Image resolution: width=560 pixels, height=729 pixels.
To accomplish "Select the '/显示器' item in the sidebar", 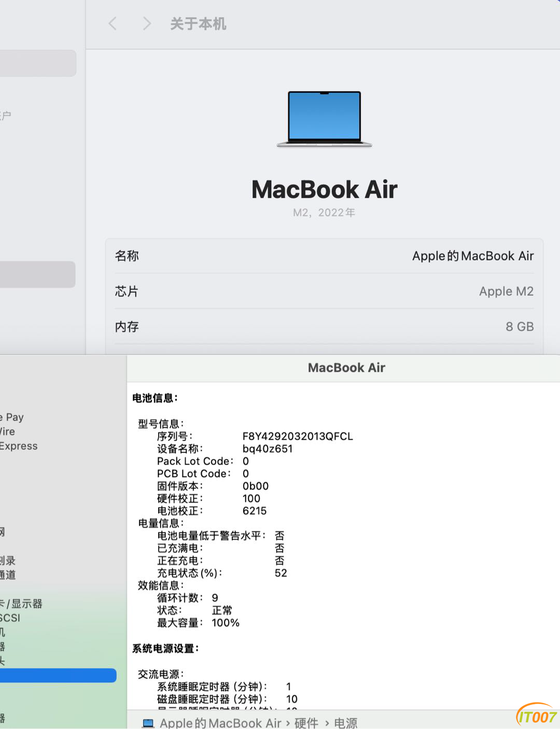I will (x=21, y=603).
